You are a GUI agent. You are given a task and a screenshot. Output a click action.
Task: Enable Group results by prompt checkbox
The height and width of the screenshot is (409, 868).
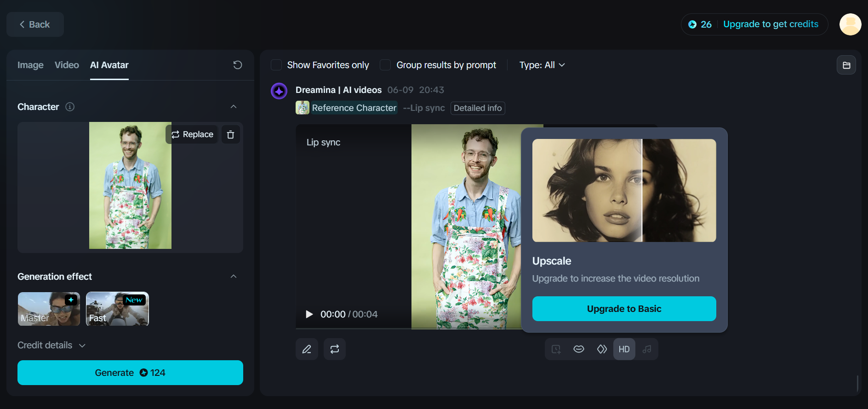coord(385,65)
